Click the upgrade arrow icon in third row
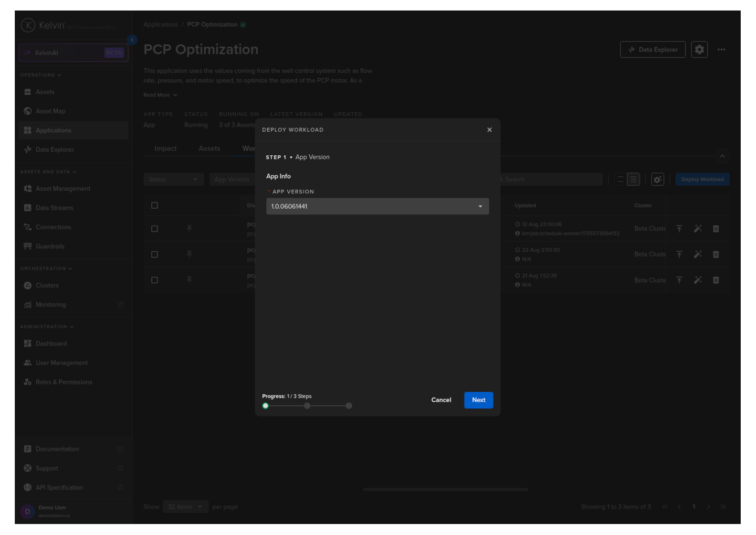The height and width of the screenshot is (535, 756). [679, 280]
